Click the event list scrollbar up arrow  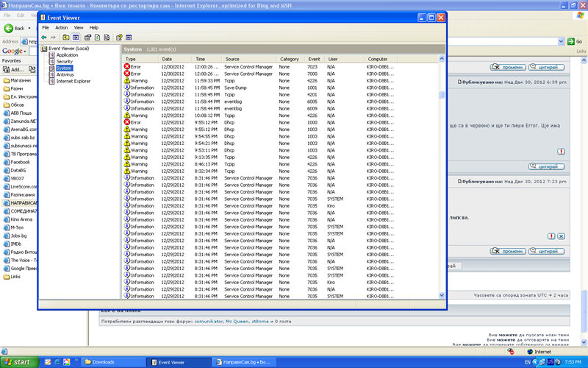click(442, 59)
